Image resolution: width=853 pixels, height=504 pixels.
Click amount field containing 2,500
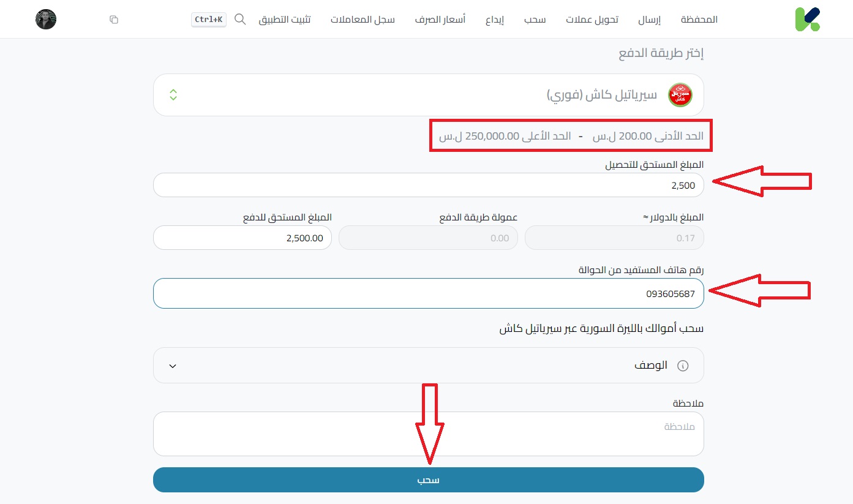[429, 185]
